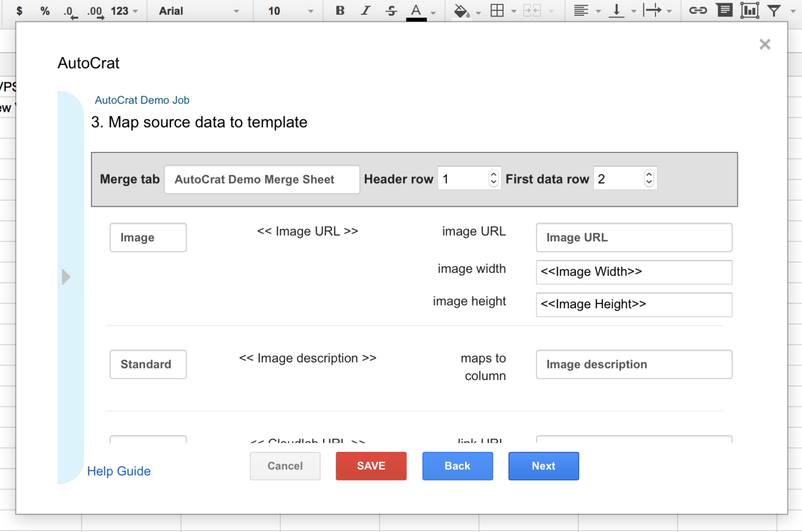Open the font size 10 dropdown
This screenshot has height=532, width=802.
point(291,10)
